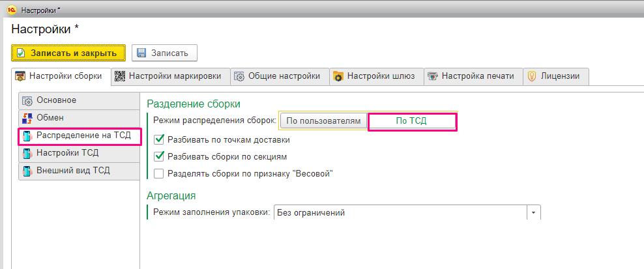Disable Разбивать по точкам доставки checkbox
Screen dimensions: 644x269
[159, 139]
